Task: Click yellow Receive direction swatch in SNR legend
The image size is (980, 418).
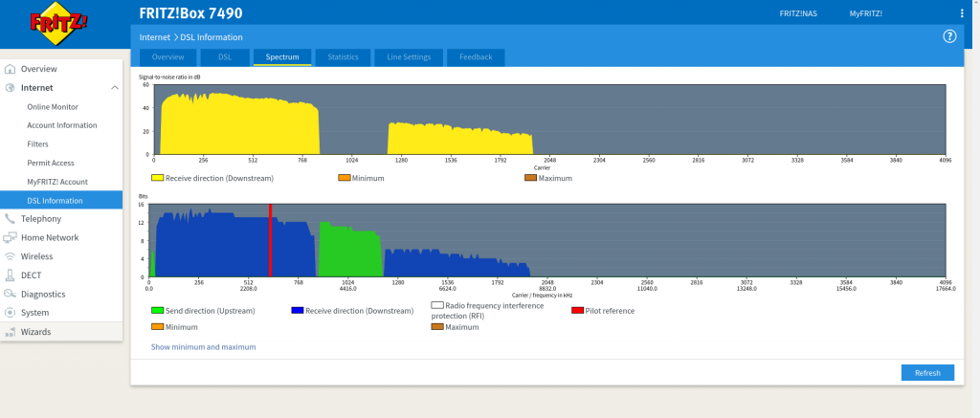Action: pyautogui.click(x=158, y=178)
